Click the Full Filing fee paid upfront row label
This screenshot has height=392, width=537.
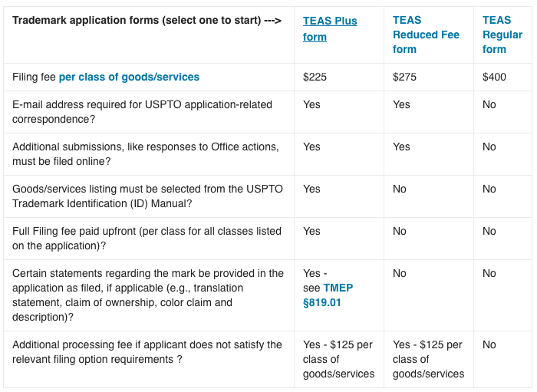pos(147,239)
